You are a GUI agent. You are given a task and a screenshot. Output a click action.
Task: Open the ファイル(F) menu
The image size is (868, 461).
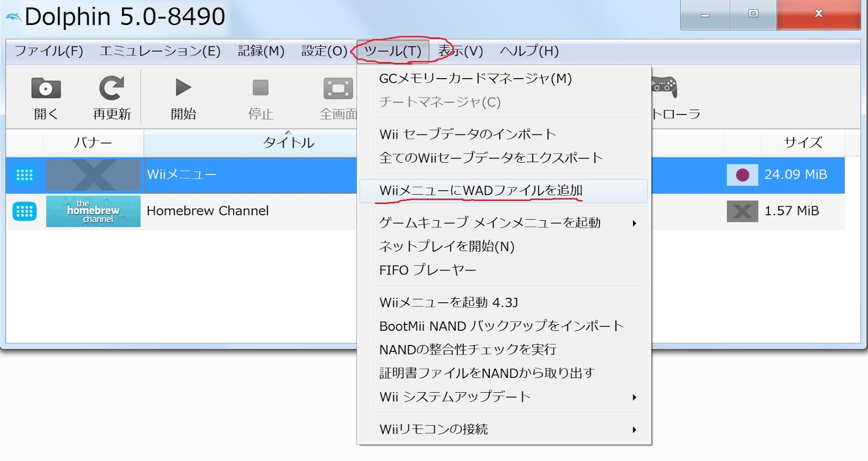pyautogui.click(x=49, y=51)
